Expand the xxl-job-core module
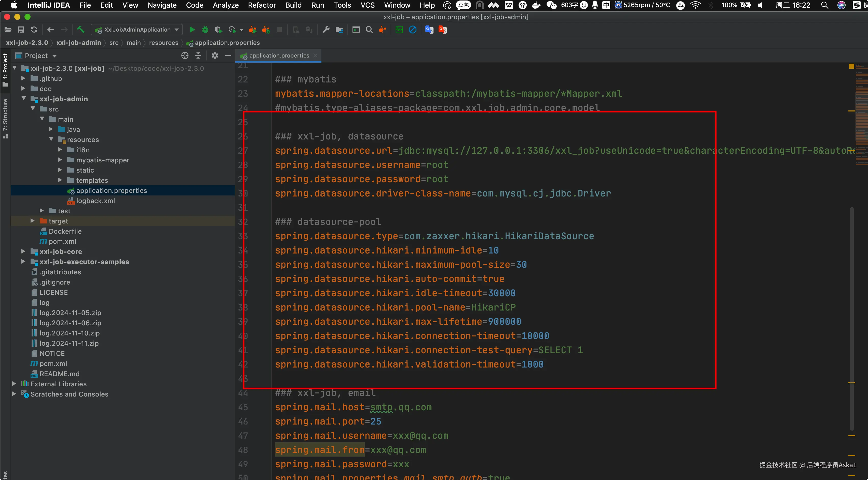 coord(23,251)
